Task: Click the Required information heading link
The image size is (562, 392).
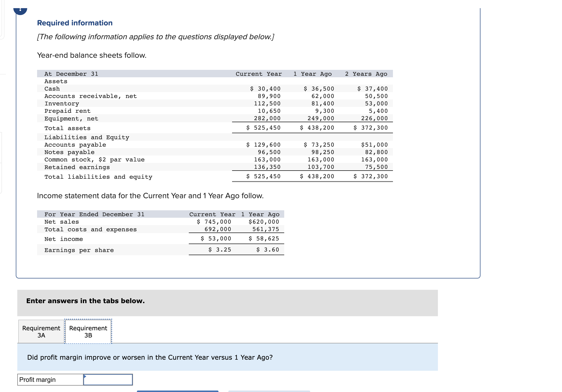Action: pyautogui.click(x=74, y=23)
